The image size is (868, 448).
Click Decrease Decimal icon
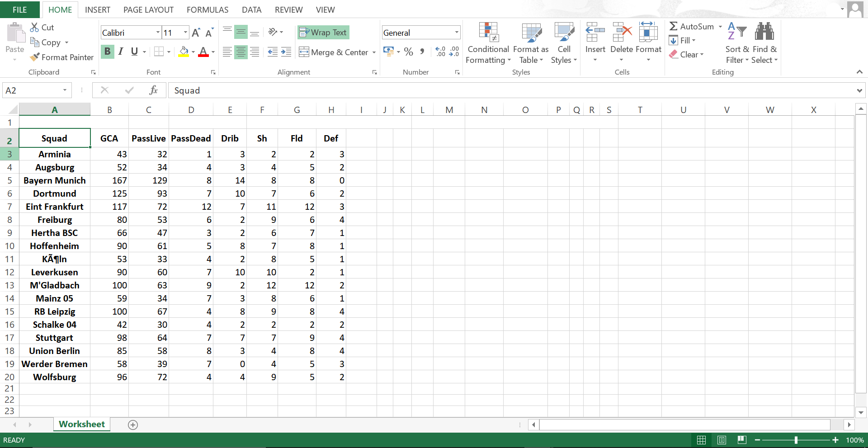pos(454,52)
